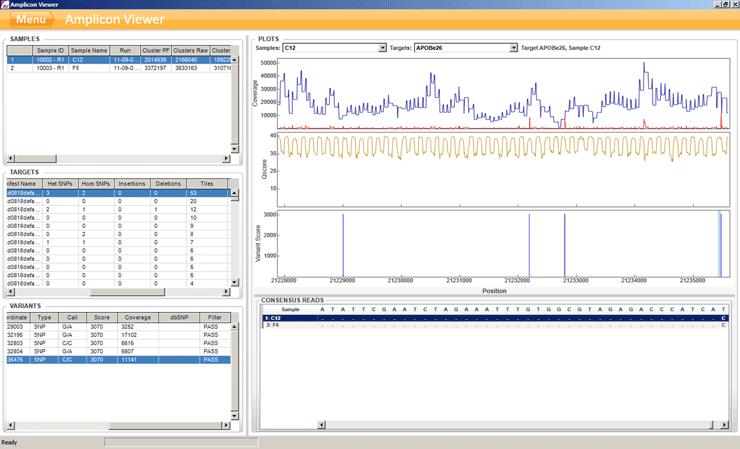Sort Targets table by Het SNPs header
This screenshot has width=740, height=449.
click(x=60, y=184)
